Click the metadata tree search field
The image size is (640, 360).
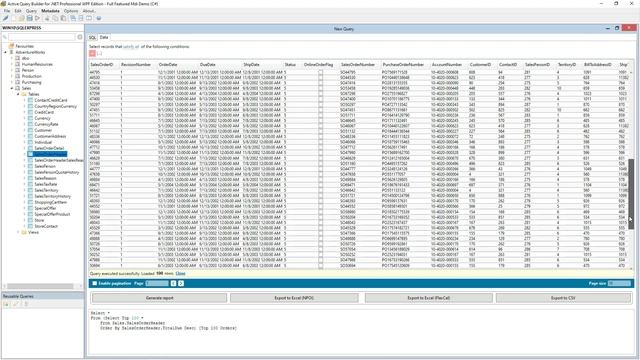[x=42, y=37]
